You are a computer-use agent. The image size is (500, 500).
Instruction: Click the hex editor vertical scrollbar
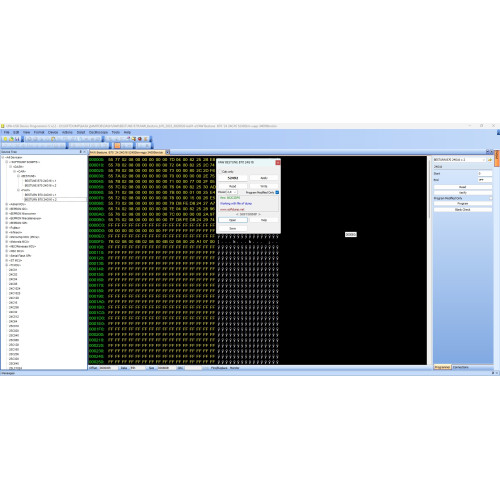(429, 260)
